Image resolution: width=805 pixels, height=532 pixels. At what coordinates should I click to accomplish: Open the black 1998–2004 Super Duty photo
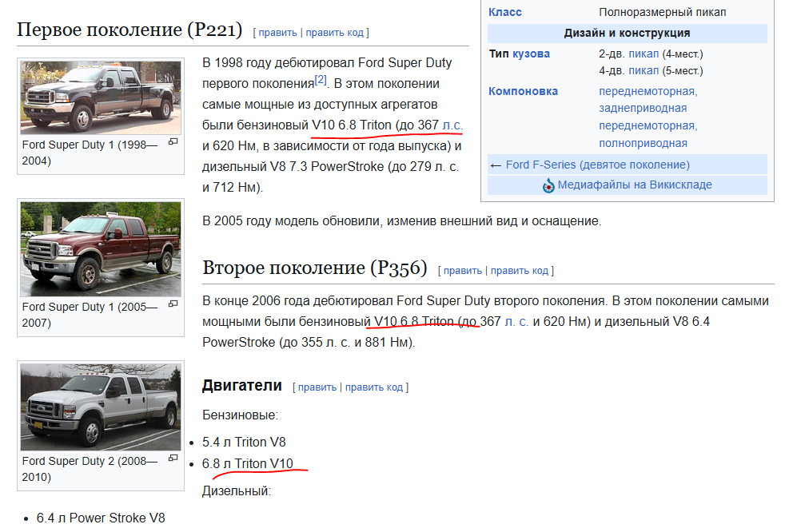[x=101, y=97]
